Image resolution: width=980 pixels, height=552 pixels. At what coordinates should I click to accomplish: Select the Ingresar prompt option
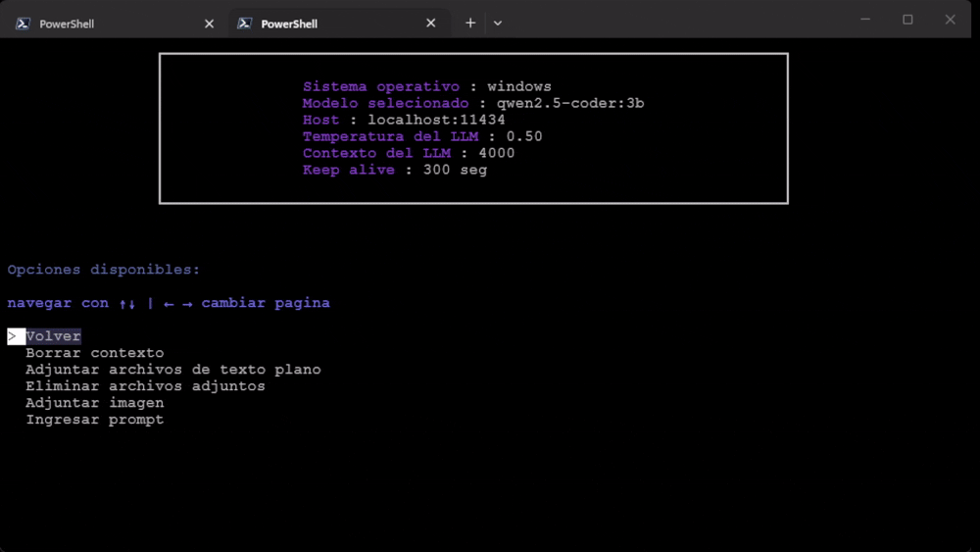[94, 420]
